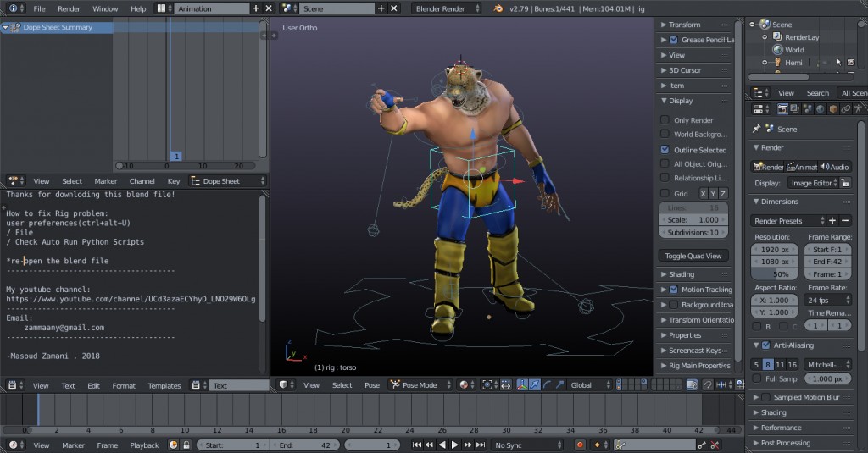Screen dimensions: 868x453
Task: Toggle the auto keying record button
Action: (580, 445)
